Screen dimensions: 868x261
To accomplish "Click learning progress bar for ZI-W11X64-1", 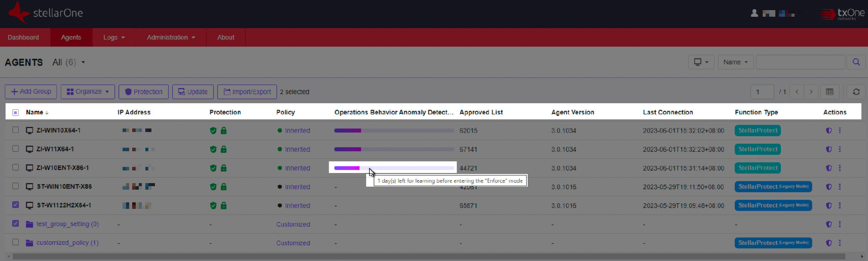I will coord(394,149).
